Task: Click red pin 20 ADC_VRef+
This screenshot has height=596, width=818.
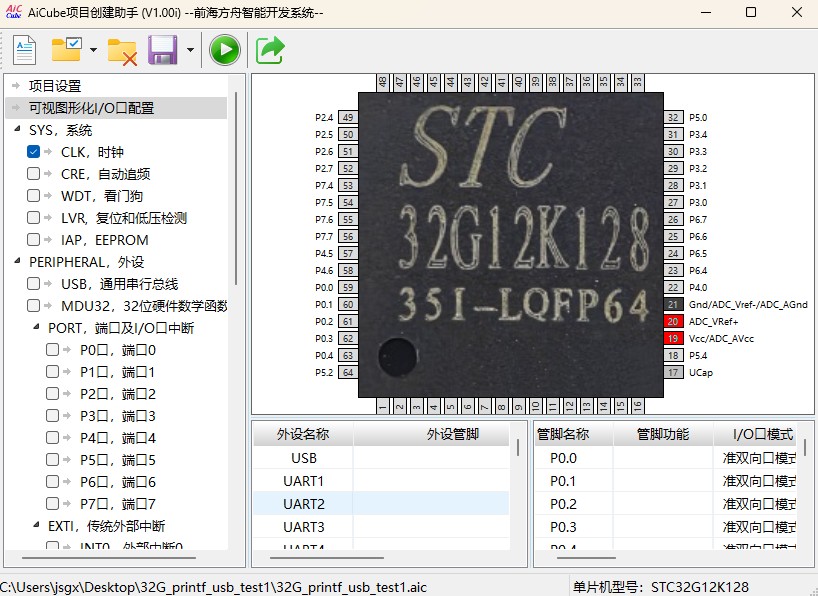Action: 673,321
